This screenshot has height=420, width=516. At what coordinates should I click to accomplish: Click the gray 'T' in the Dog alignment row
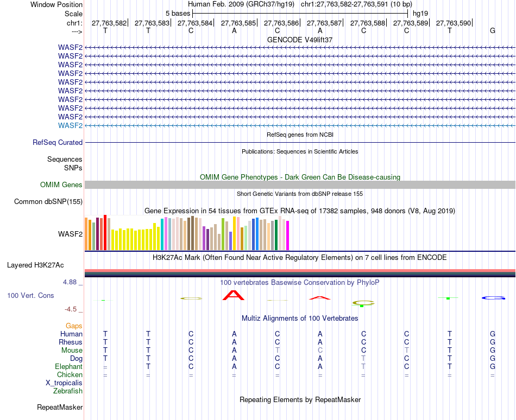(363, 358)
